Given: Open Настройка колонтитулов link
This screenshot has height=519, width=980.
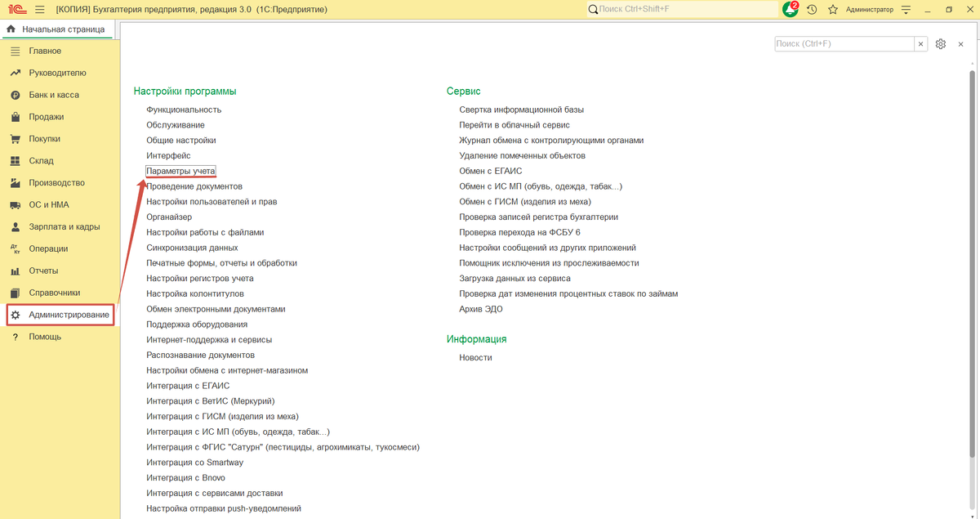Looking at the screenshot, I should pyautogui.click(x=195, y=293).
